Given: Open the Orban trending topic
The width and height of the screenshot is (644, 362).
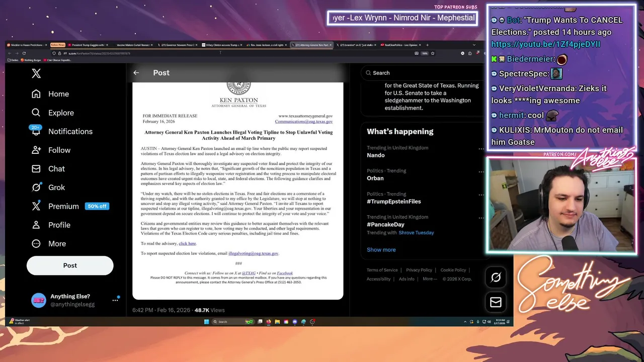Looking at the screenshot, I should [x=375, y=178].
